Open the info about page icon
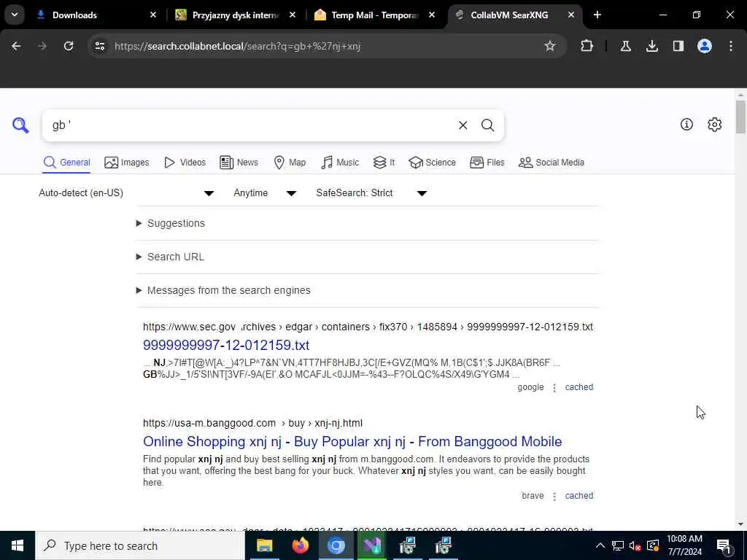This screenshot has width=747, height=560. click(686, 125)
